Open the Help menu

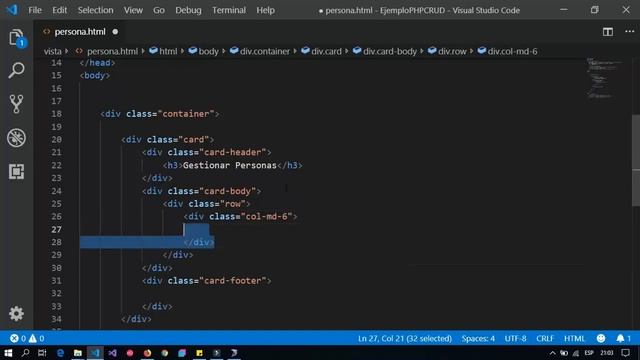point(265,10)
